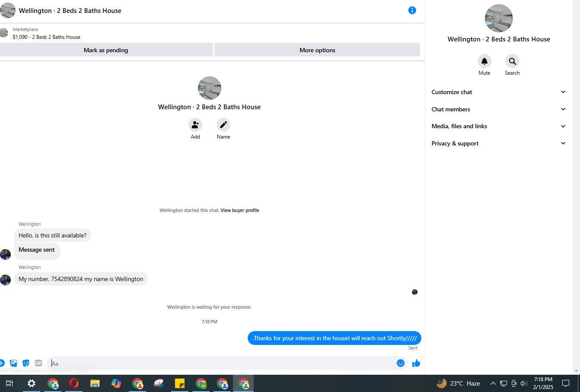Viewport: 580px width, 392px height.
Task: Open Sticky Notes from taskbar
Action: click(x=180, y=383)
